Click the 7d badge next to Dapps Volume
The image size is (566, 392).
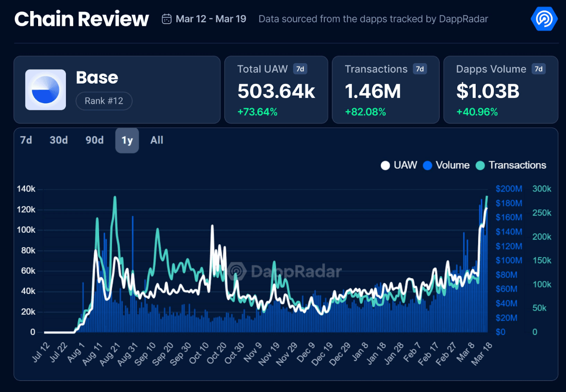pyautogui.click(x=538, y=69)
